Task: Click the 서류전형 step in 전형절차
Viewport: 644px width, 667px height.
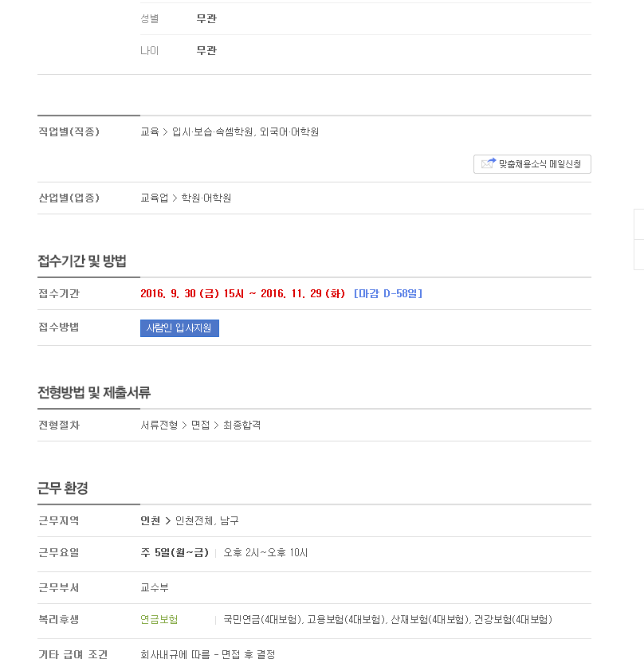Action: [159, 425]
